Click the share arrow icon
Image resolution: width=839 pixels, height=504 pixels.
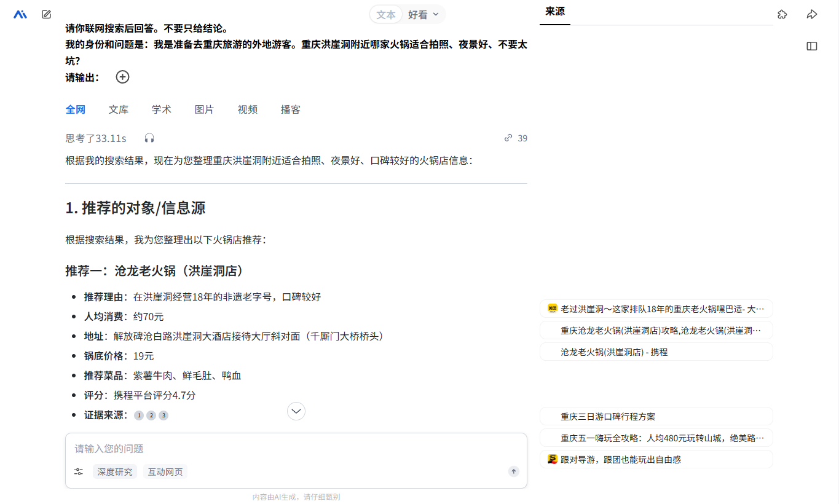tap(812, 14)
